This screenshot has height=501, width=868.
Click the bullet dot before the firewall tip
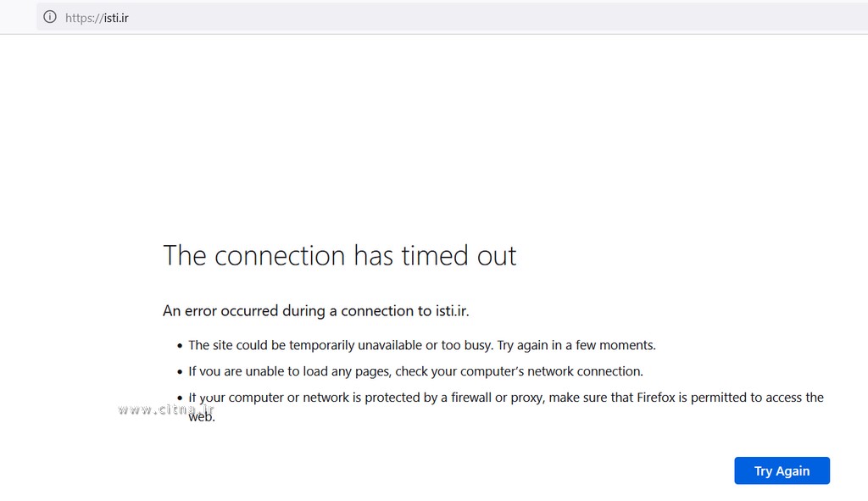pyautogui.click(x=180, y=398)
